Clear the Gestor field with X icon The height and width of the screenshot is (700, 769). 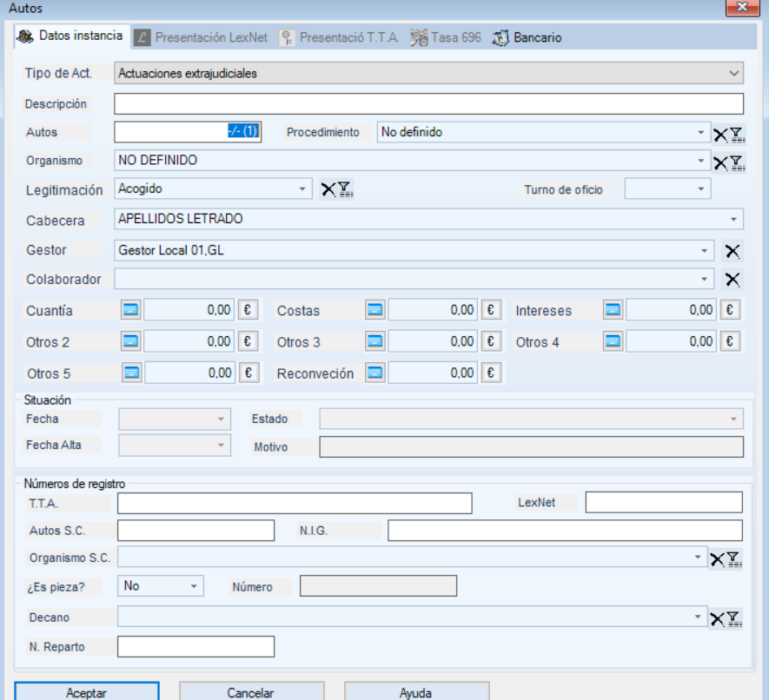pos(733,251)
